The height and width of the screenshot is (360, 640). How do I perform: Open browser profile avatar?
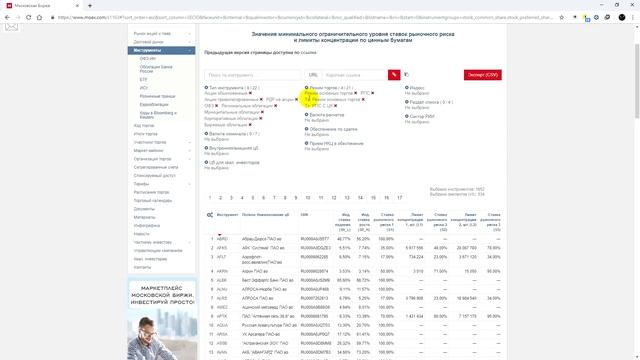tap(622, 18)
